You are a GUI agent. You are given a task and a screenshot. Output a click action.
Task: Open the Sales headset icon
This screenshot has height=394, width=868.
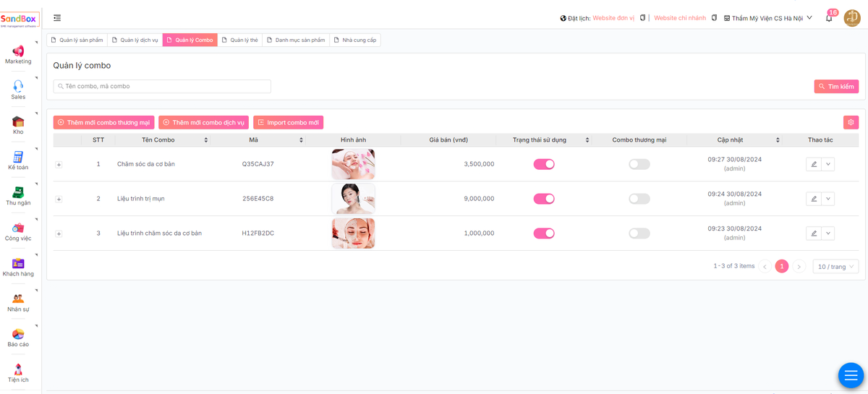(18, 87)
